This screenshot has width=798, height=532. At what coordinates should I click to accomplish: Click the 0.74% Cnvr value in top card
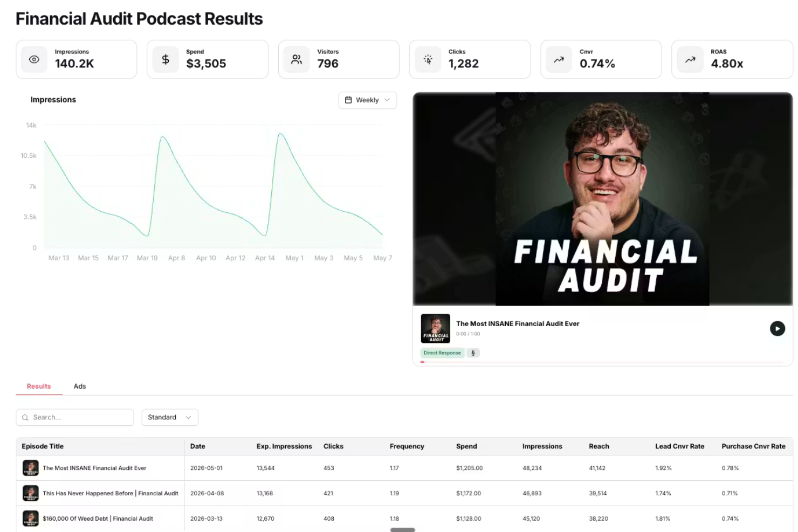597,64
